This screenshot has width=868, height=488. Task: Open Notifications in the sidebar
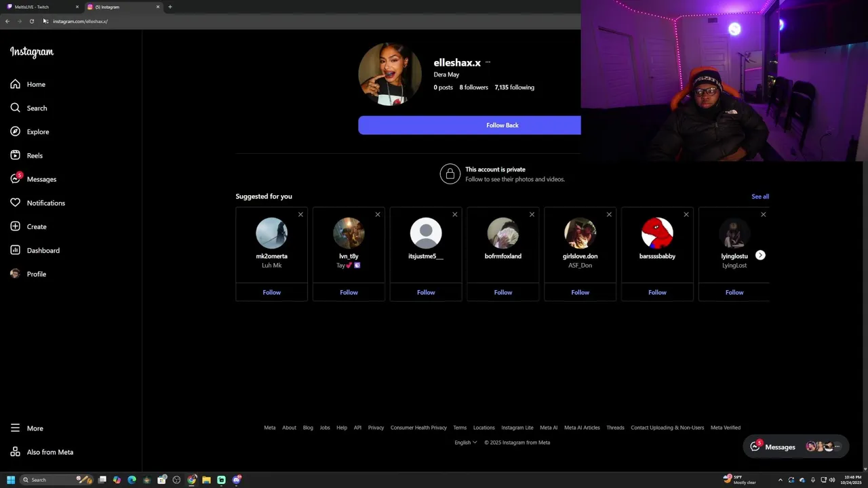(x=37, y=203)
